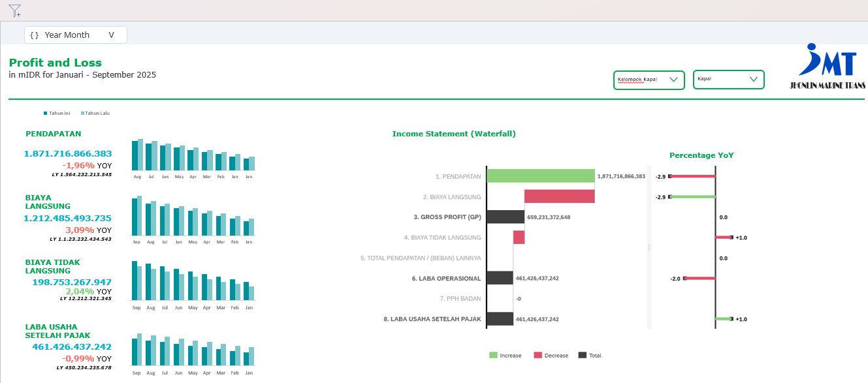Image resolution: width=868 pixels, height=383 pixels.
Task: Click the Income Statement (Waterfall) heading
Action: pos(454,134)
